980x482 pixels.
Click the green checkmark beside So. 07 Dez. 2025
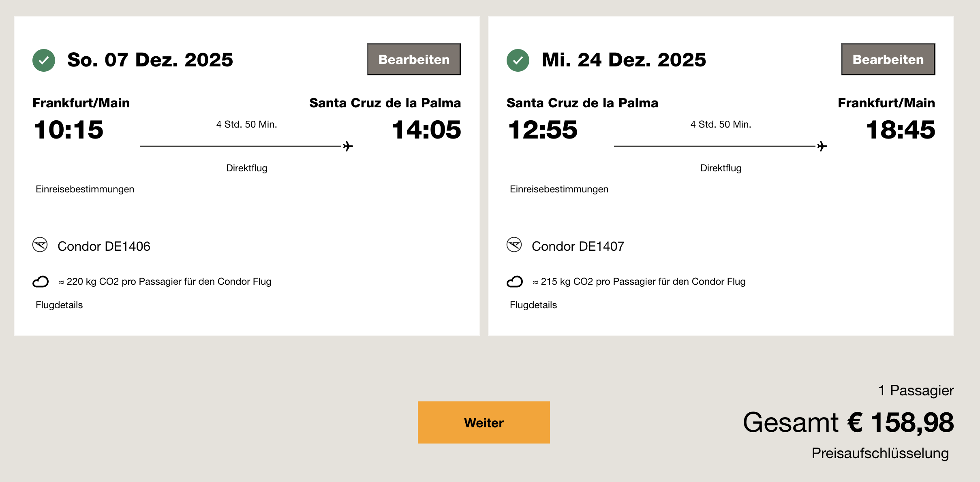(x=44, y=60)
